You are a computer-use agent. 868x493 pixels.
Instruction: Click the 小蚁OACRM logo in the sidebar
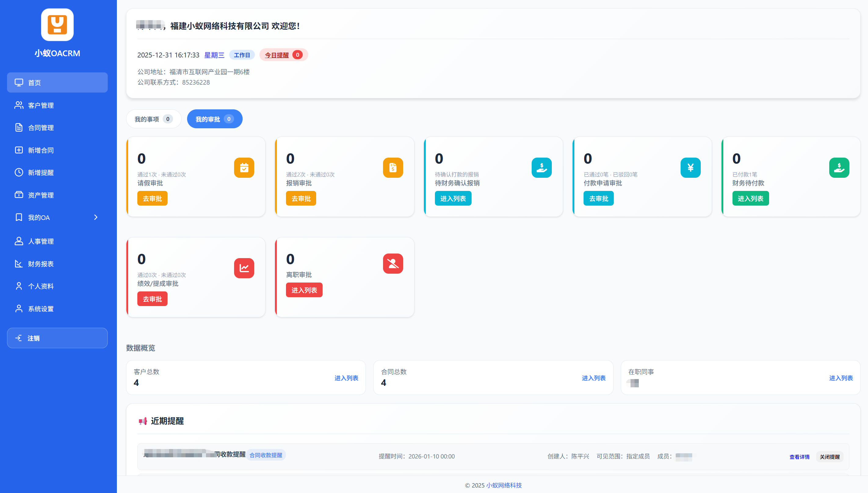pos(57,25)
